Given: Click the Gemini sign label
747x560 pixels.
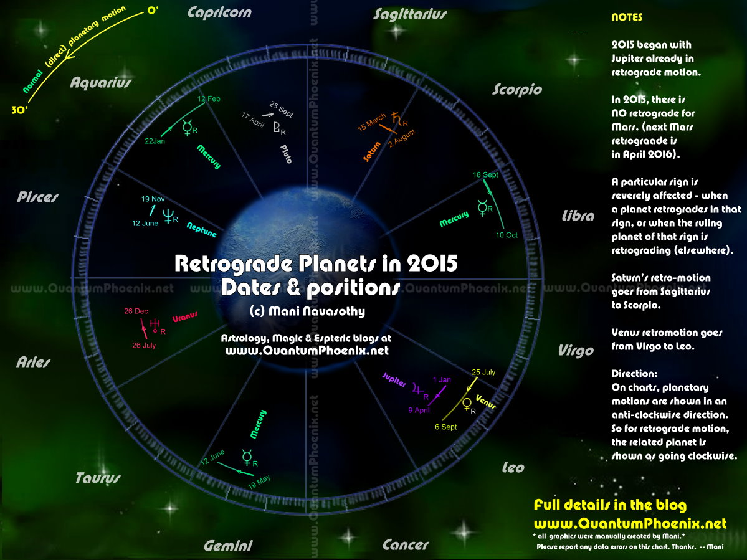Looking at the screenshot, I should pos(228,546).
